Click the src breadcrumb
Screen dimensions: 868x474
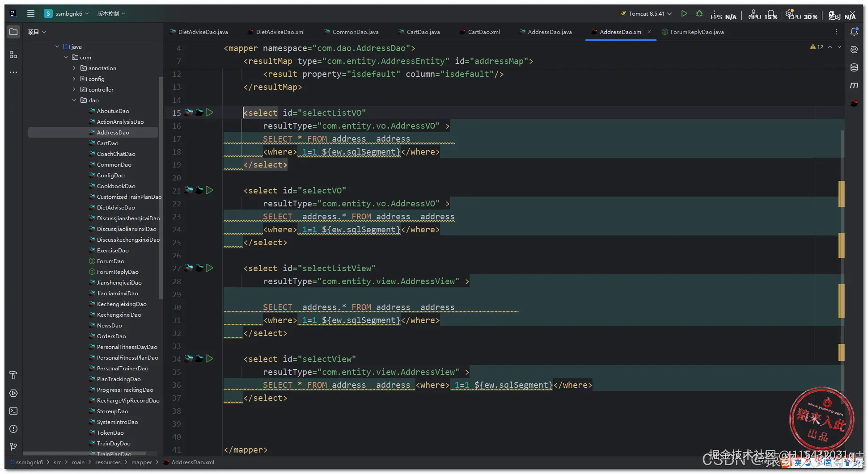pos(57,462)
